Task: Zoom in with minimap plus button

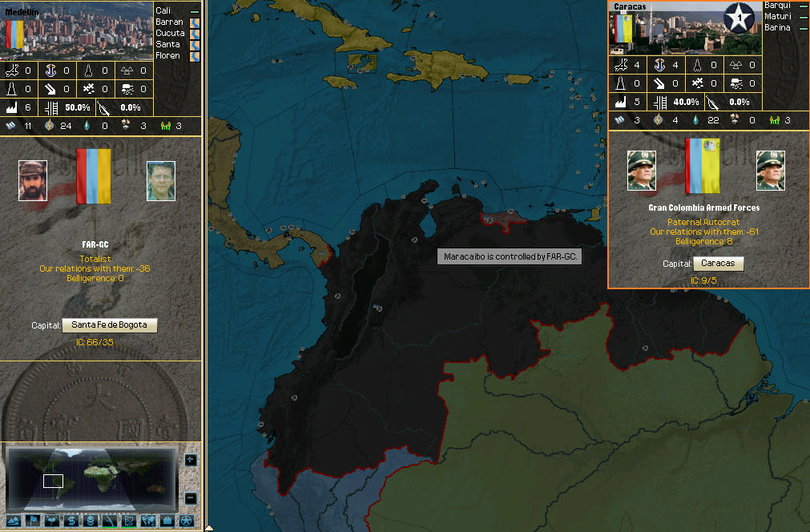Action: click(x=190, y=460)
